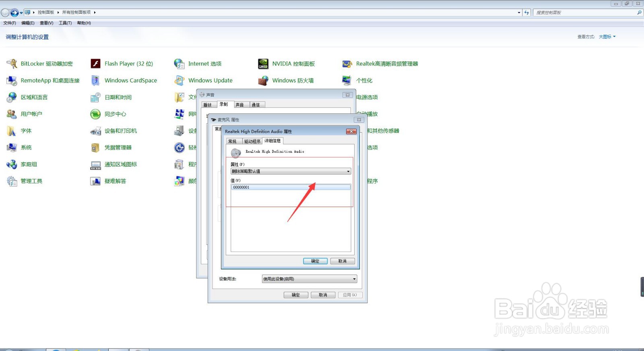Open the Internet 选项 icon

click(179, 64)
